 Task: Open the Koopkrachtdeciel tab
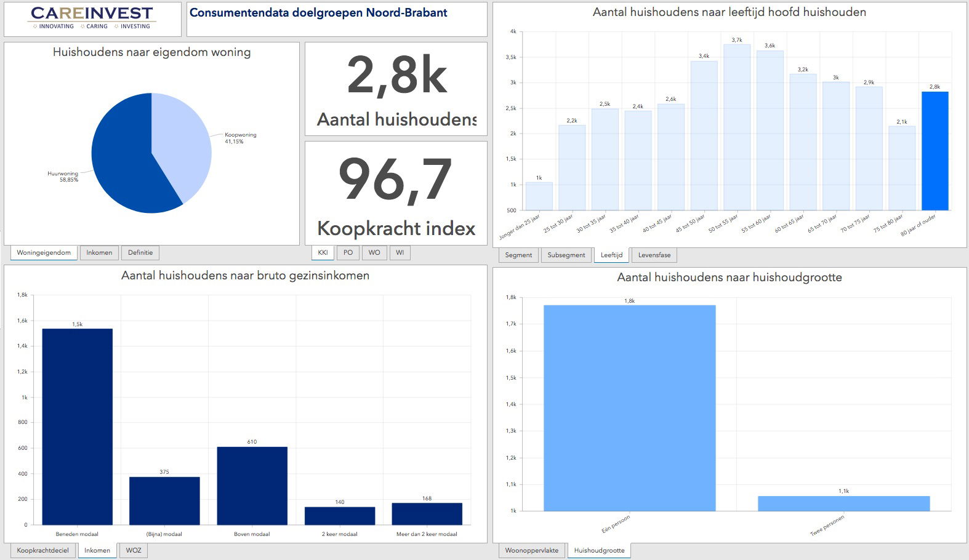[43, 551]
